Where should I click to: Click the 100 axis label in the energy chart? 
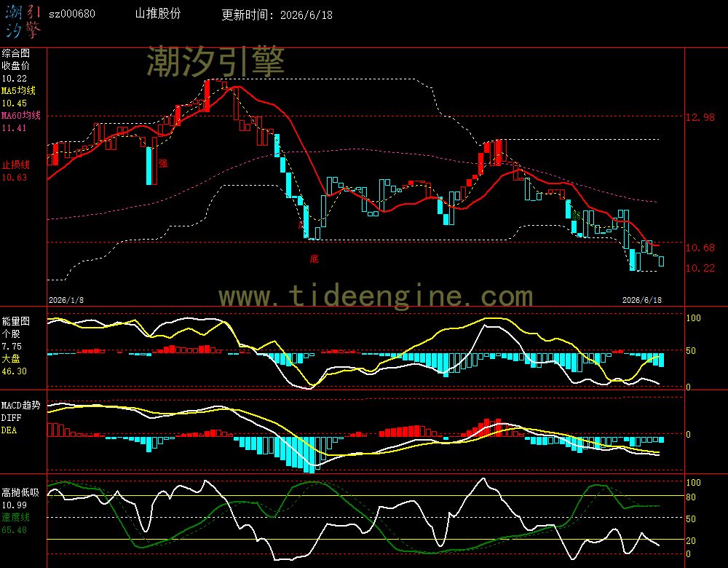click(x=693, y=318)
